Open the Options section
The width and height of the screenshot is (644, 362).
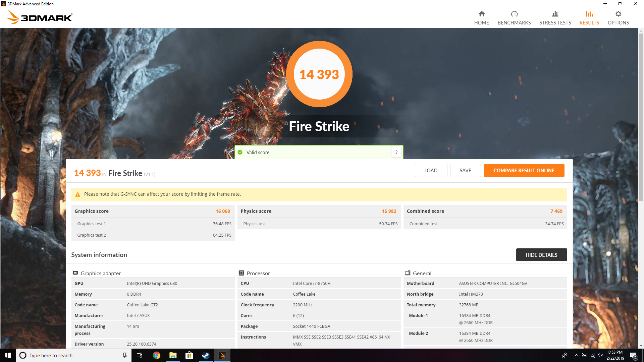point(618,18)
